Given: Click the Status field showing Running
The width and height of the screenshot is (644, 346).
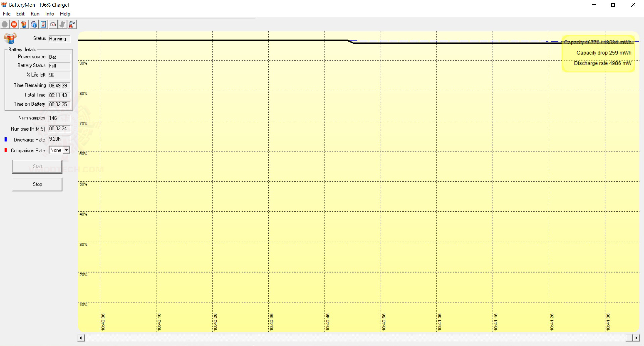Looking at the screenshot, I should (x=59, y=39).
